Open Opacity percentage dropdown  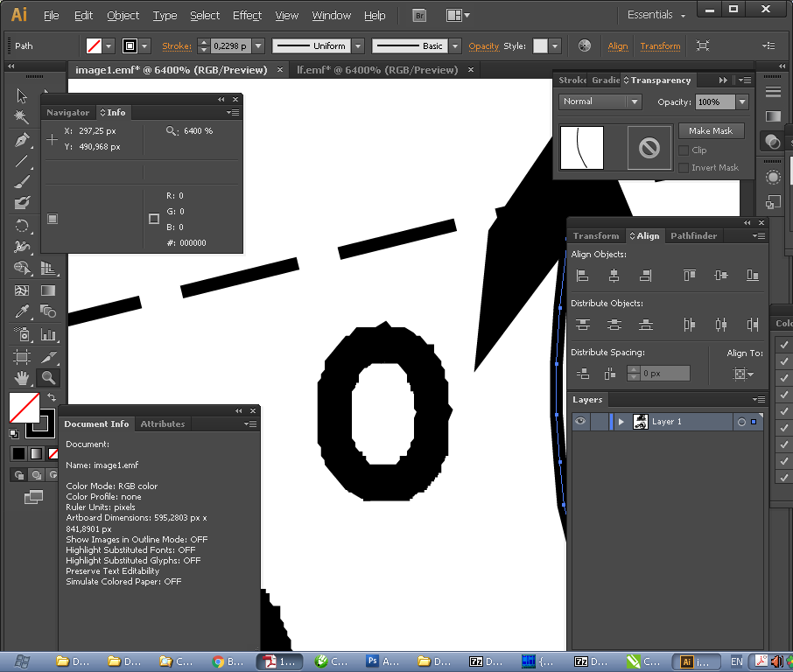tap(742, 102)
